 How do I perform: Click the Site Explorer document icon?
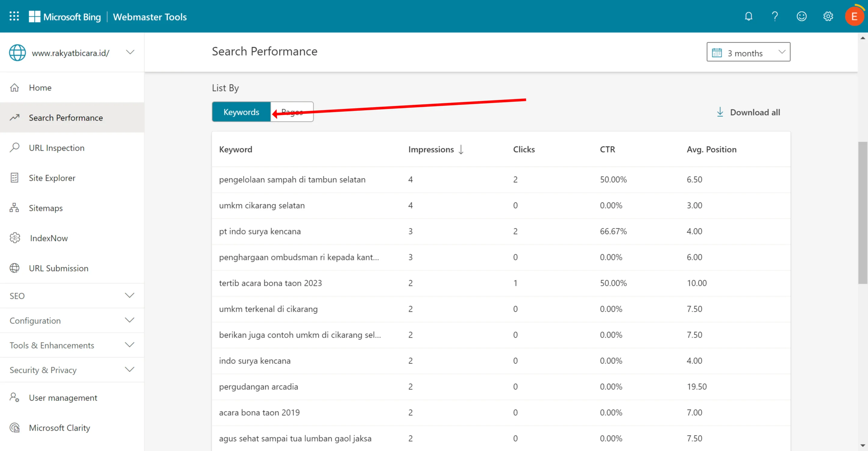[x=14, y=178]
